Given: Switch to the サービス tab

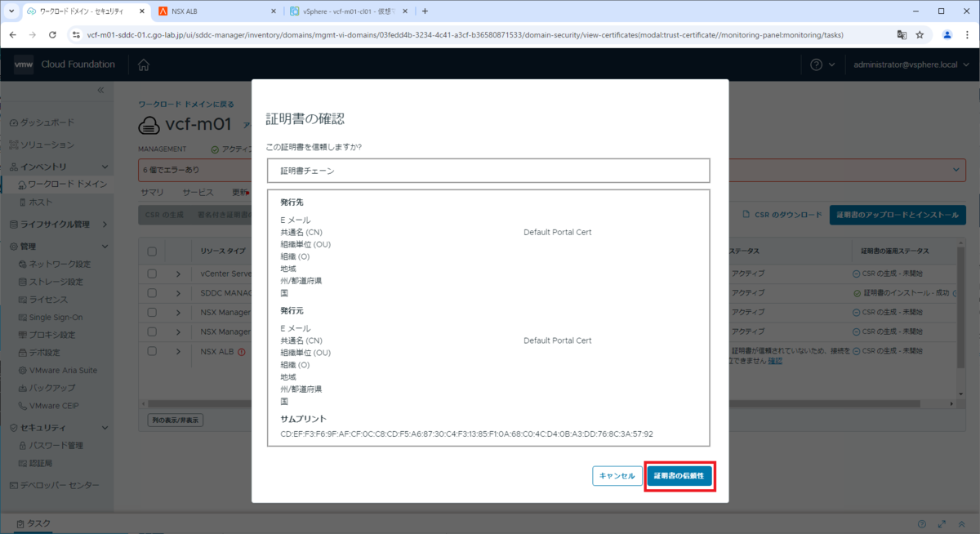Looking at the screenshot, I should coord(198,193).
